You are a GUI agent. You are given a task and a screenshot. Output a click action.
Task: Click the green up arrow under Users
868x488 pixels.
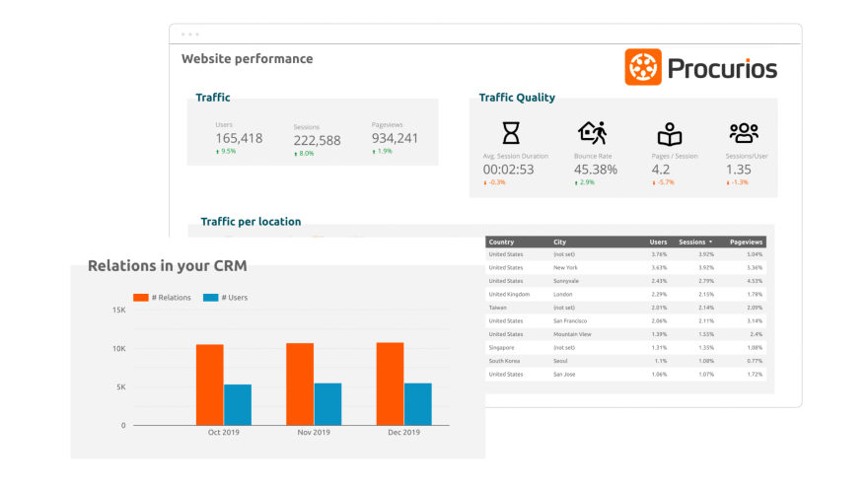click(x=218, y=152)
